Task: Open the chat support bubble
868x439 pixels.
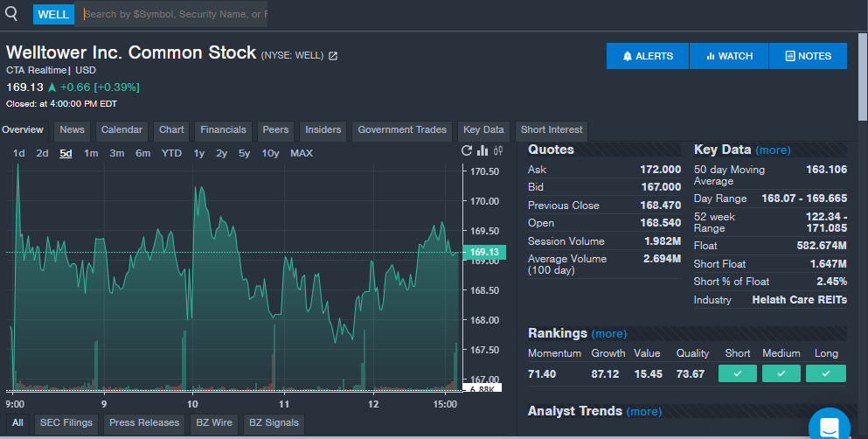Action: tap(830, 426)
